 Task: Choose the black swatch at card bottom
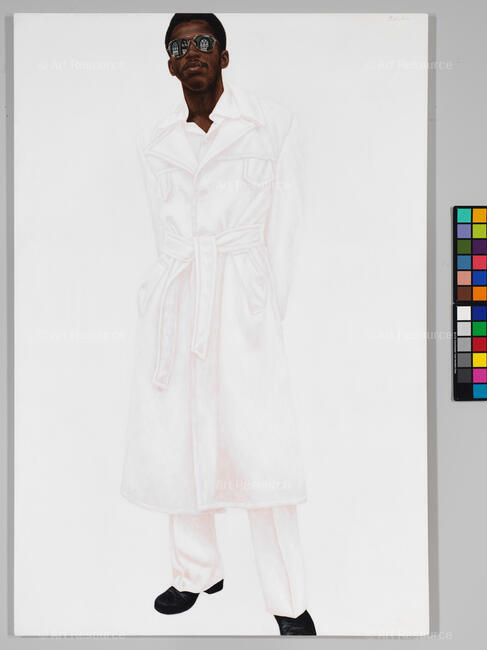(464, 391)
